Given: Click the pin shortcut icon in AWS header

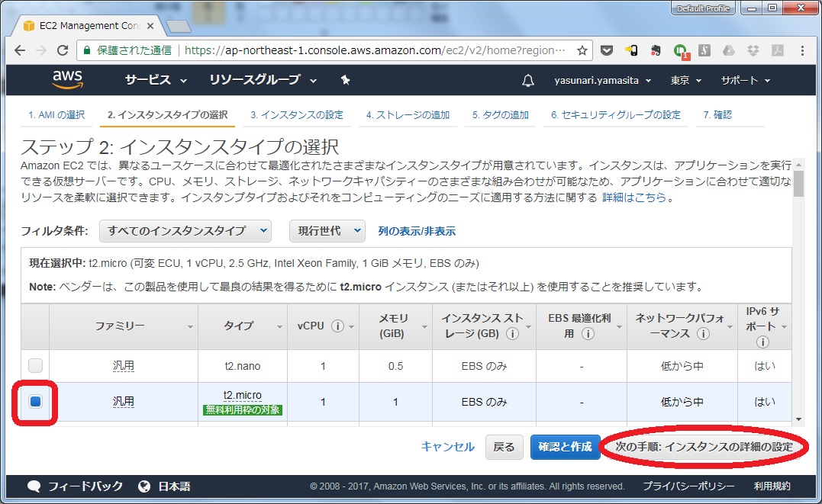Looking at the screenshot, I should (345, 80).
